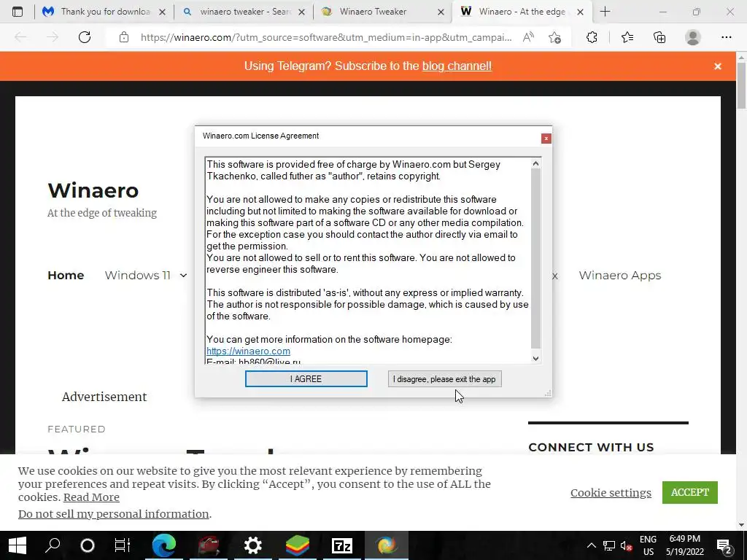The width and height of the screenshot is (747, 560).
Task: Accept cookies with the ACCEPT button
Action: (x=690, y=492)
